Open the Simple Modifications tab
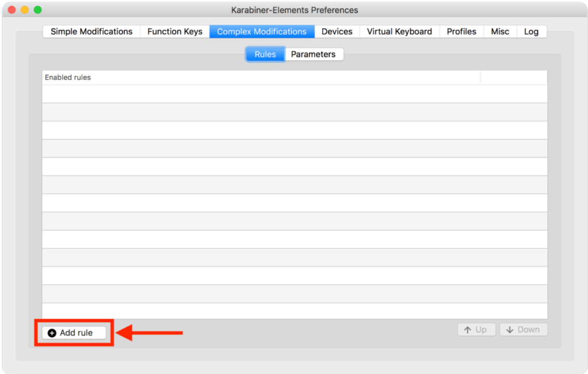Image resolution: width=588 pixels, height=374 pixels. (91, 32)
